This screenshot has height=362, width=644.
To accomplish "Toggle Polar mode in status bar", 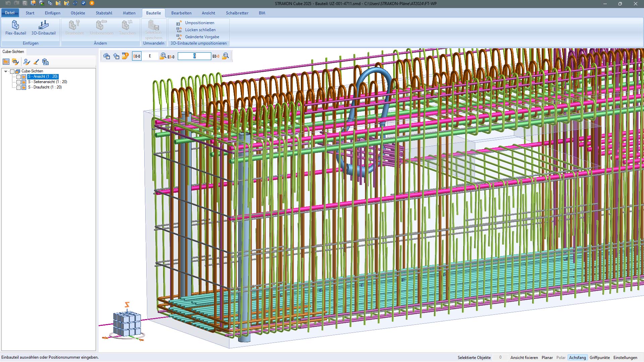I will pos(561,358).
